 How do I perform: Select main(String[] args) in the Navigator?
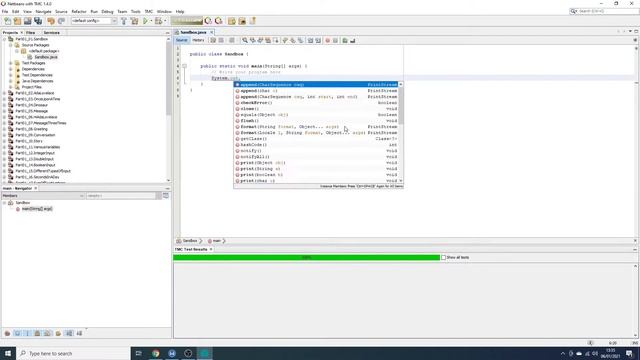click(37, 209)
